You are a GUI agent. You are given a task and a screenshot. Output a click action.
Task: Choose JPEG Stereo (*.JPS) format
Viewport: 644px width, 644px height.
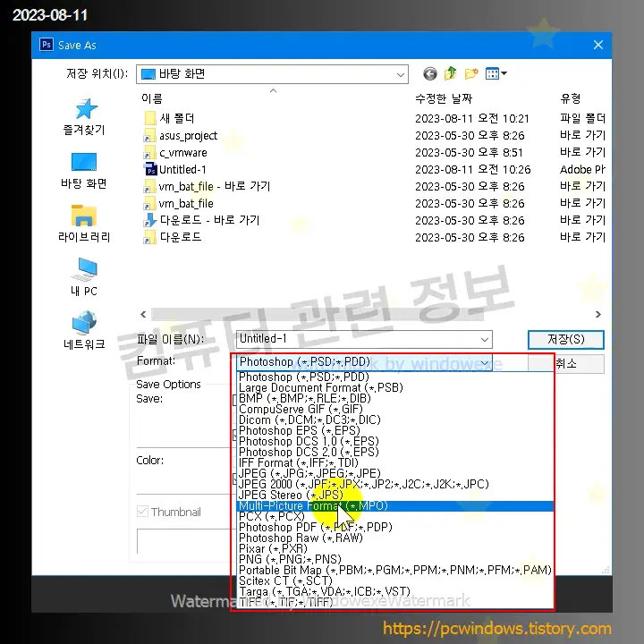pyautogui.click(x=395, y=495)
